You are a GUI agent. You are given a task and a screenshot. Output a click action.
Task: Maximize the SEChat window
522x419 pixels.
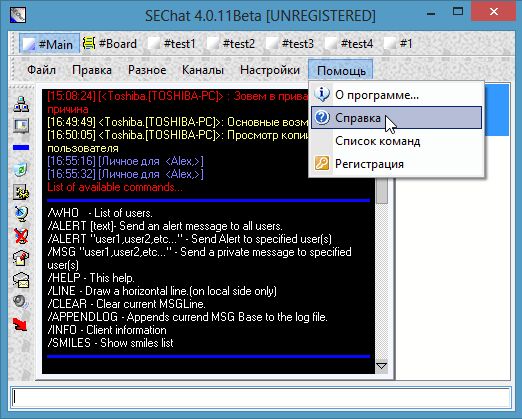(x=458, y=12)
